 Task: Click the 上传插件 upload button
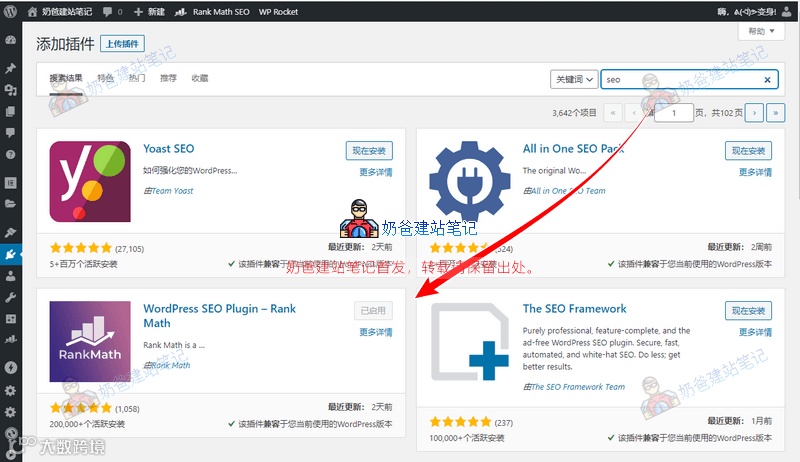(x=122, y=44)
